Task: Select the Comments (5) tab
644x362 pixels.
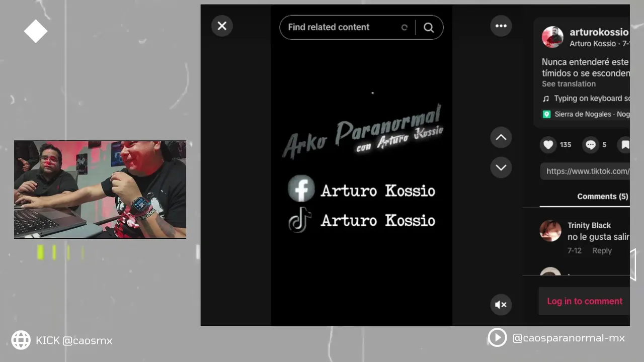Action: 602,197
